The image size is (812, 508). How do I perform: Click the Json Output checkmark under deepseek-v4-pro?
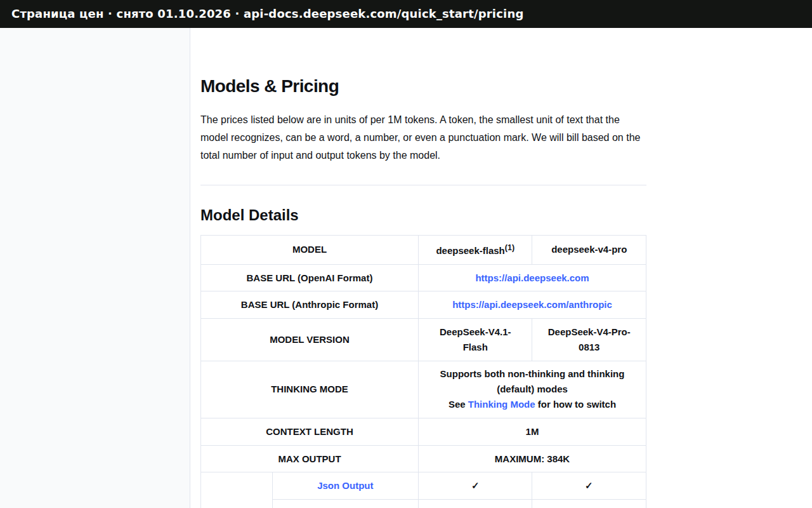point(589,486)
